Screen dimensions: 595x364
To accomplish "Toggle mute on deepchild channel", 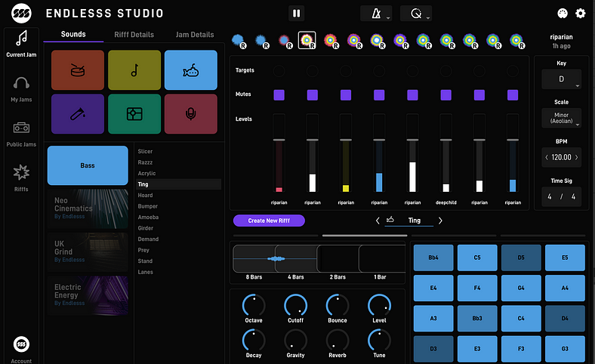I will coord(445,95).
